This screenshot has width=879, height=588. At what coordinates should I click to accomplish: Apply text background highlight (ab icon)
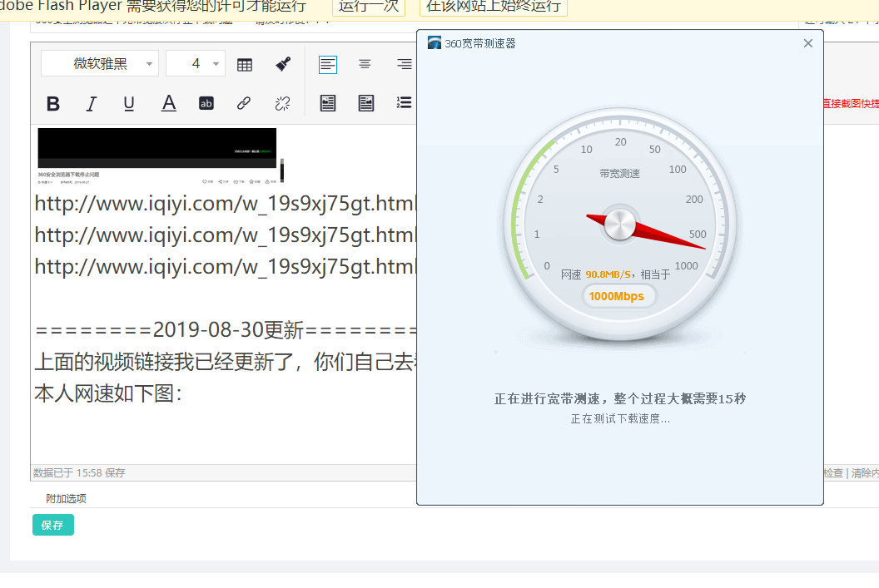pos(206,104)
